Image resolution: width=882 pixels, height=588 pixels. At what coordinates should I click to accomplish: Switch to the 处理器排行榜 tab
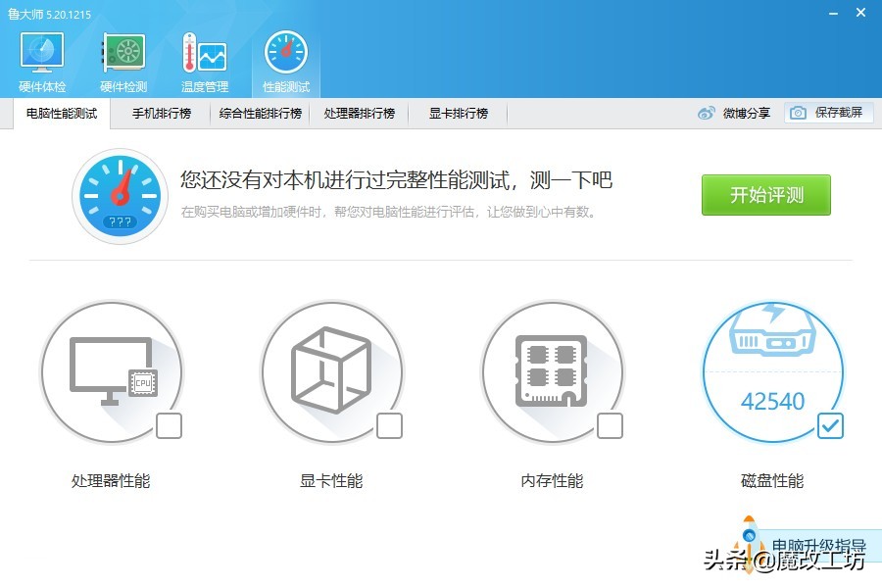[x=360, y=114]
